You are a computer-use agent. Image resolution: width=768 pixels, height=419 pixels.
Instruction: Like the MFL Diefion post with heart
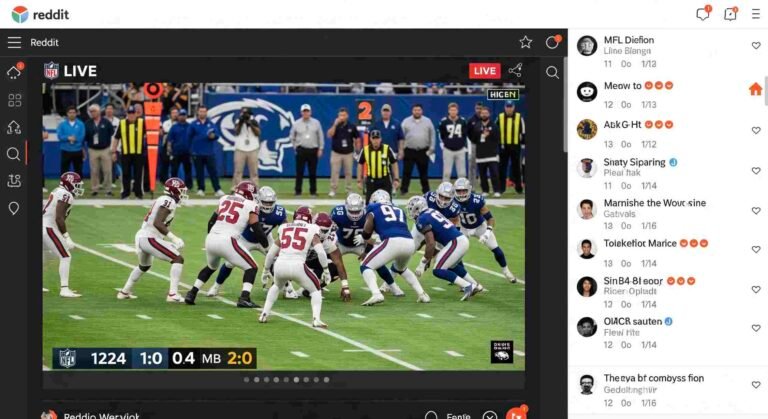756,46
